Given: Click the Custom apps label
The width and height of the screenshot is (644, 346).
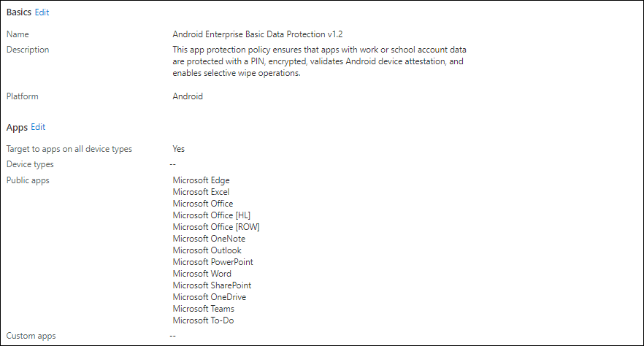Looking at the screenshot, I should click(31, 337).
